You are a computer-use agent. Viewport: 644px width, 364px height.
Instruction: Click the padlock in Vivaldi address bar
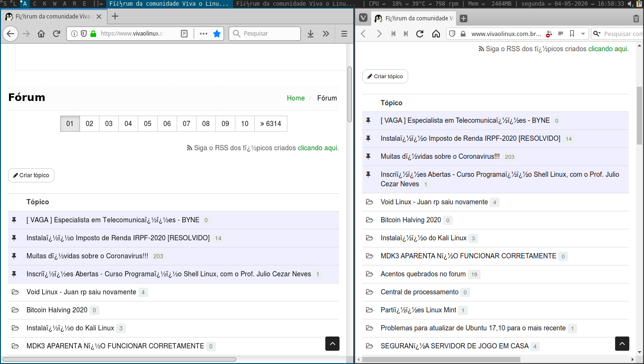pyautogui.click(x=462, y=34)
